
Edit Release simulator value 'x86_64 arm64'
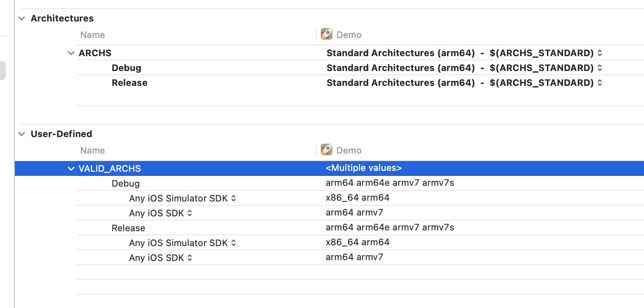(358, 242)
